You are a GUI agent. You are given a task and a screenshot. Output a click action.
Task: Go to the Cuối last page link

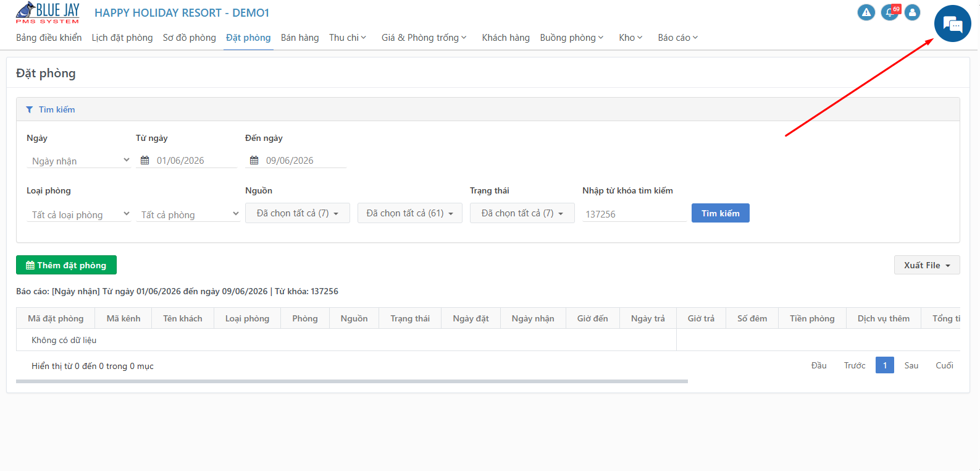[944, 365]
